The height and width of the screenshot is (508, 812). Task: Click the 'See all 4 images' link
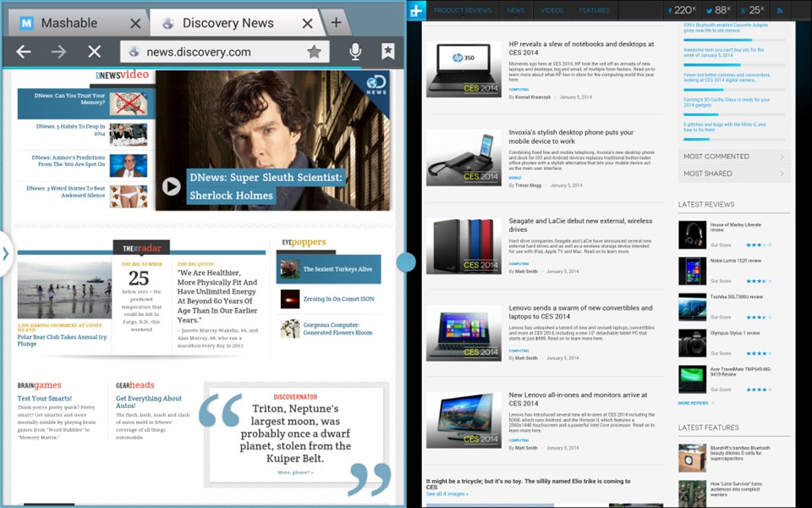pyautogui.click(x=447, y=494)
